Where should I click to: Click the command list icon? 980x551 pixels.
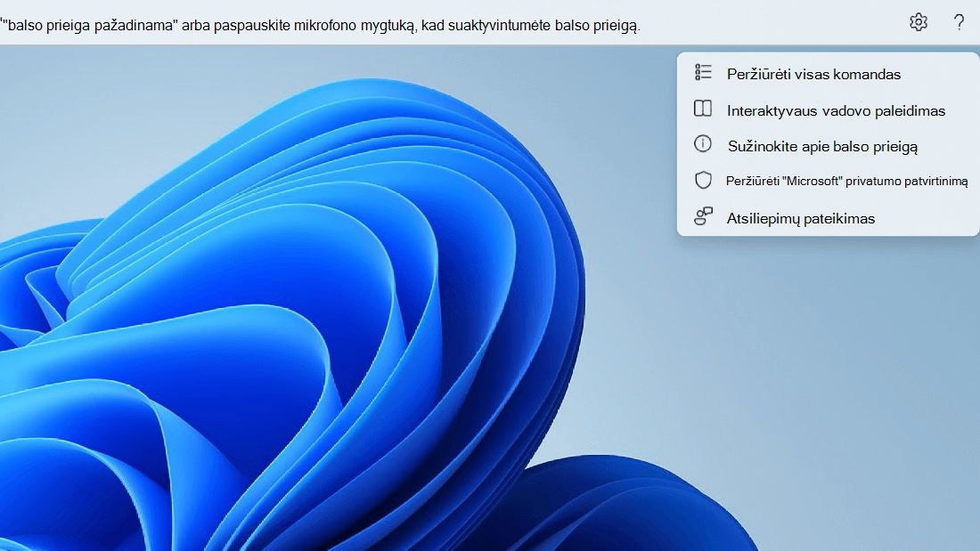[703, 72]
